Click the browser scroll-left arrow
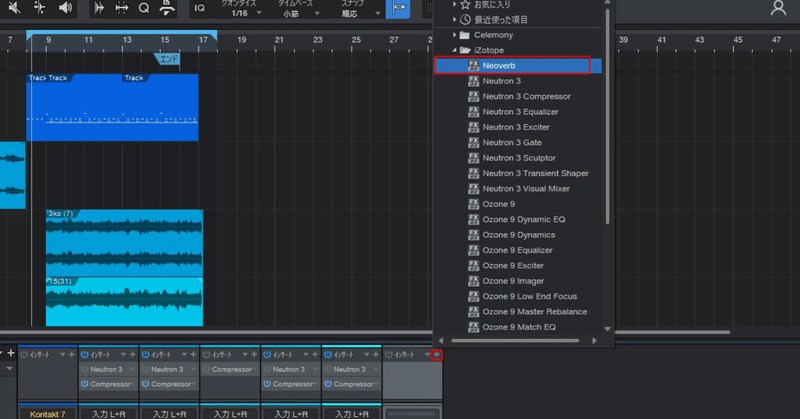Viewport: 800px width, 419px height. tap(441, 340)
